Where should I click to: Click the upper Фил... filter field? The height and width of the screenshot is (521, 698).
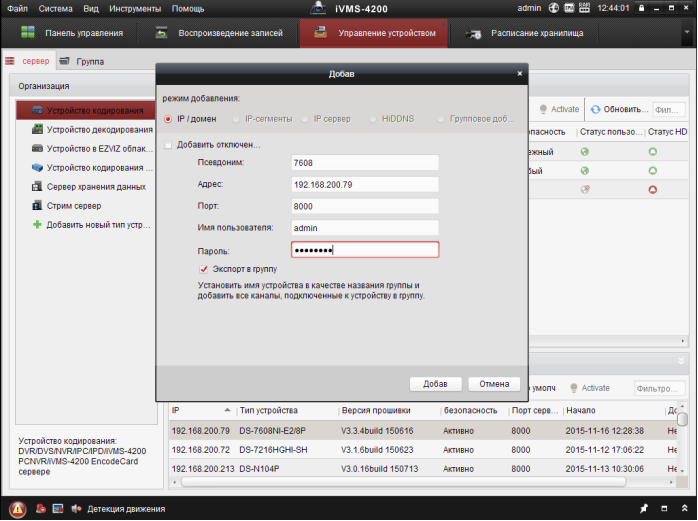[x=669, y=110]
